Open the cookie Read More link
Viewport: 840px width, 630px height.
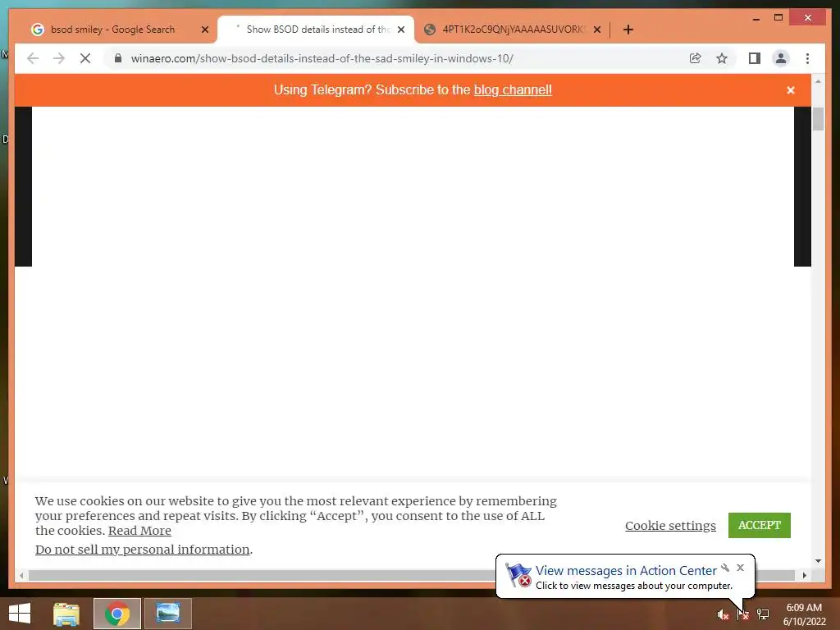tap(139, 531)
